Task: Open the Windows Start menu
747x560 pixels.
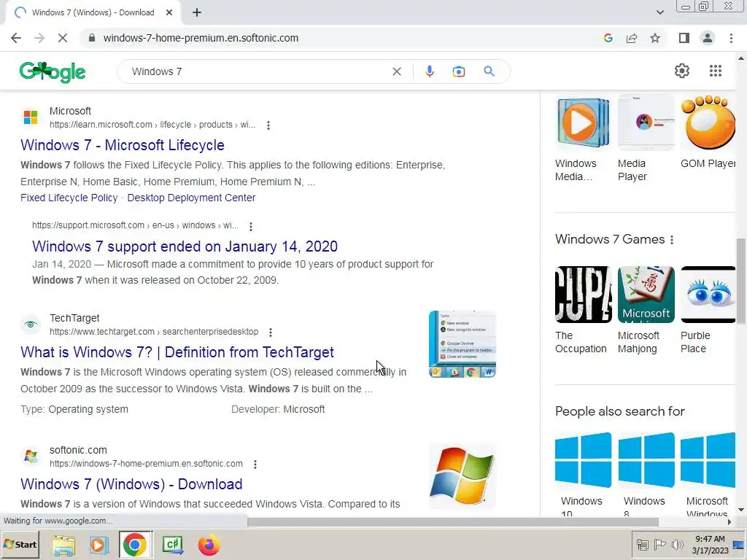Action: (x=20, y=545)
